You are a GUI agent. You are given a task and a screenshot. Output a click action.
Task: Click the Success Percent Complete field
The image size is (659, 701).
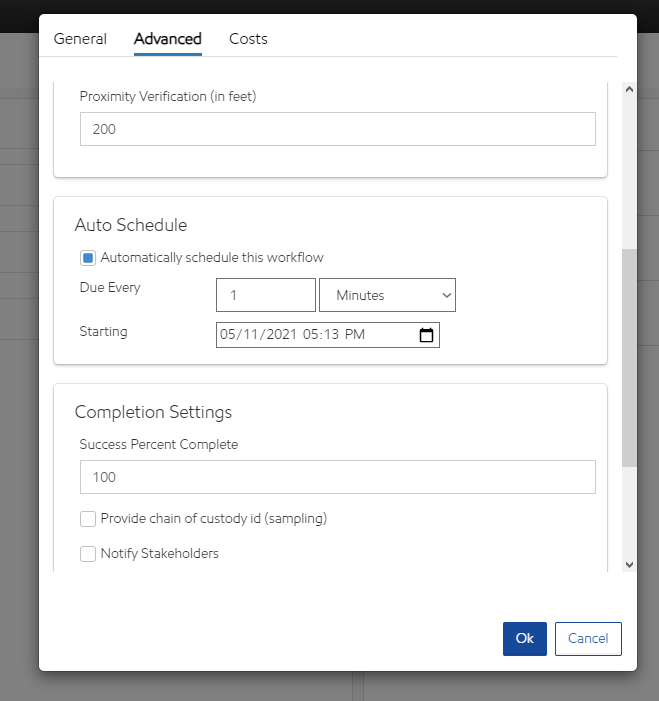coord(337,477)
